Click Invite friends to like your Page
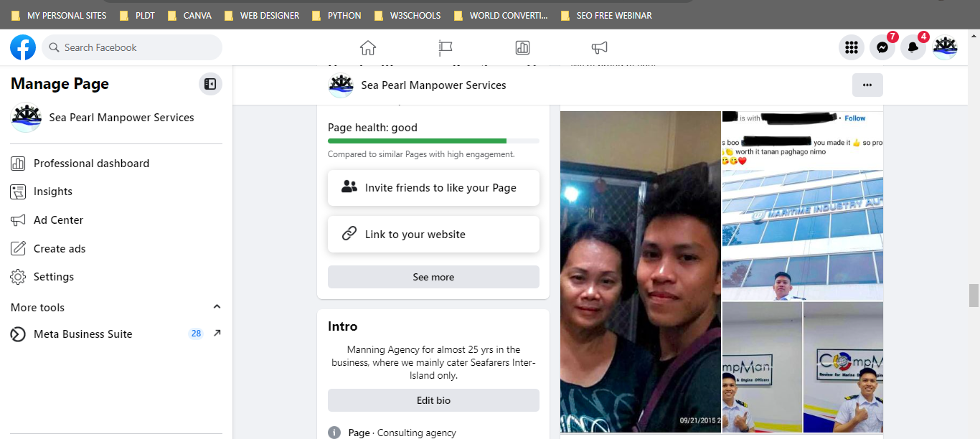Viewport: 980px width, 439px height. pos(433,188)
